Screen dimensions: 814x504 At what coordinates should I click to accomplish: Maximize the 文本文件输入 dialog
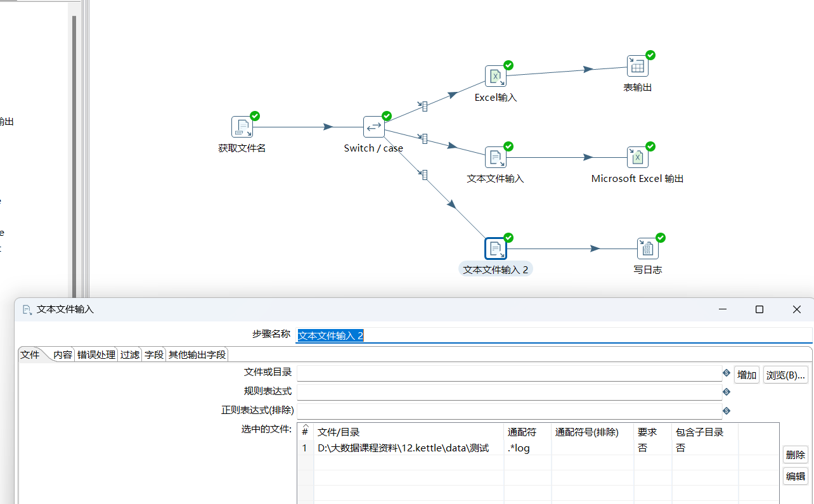[x=759, y=309]
